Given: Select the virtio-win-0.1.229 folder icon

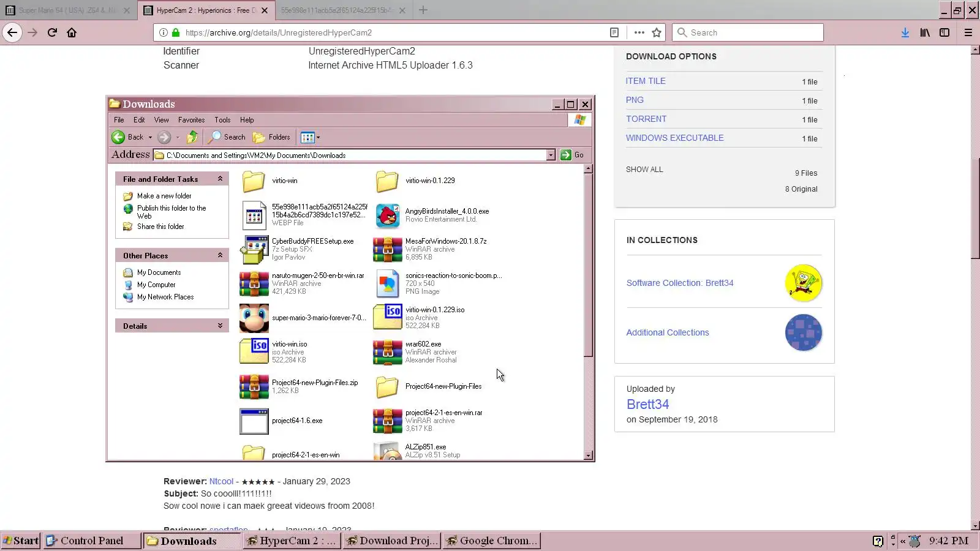Looking at the screenshot, I should tap(387, 181).
